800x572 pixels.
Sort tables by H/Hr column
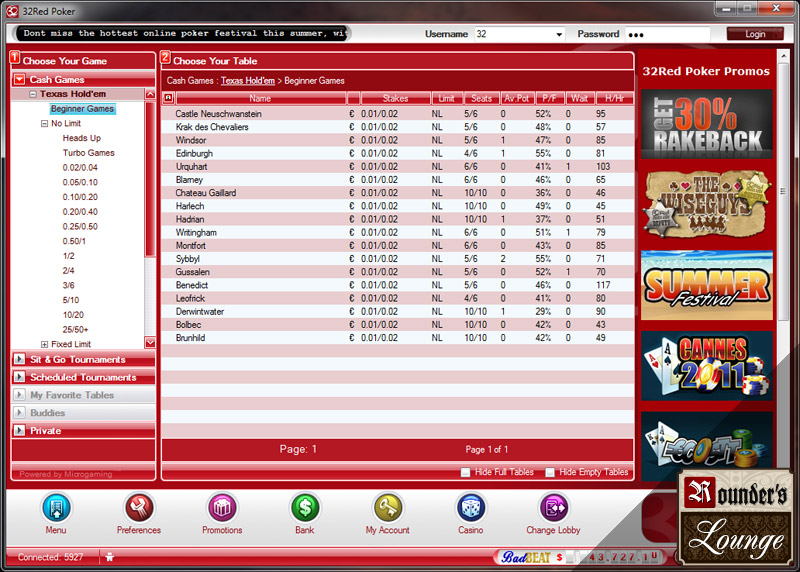pos(614,98)
